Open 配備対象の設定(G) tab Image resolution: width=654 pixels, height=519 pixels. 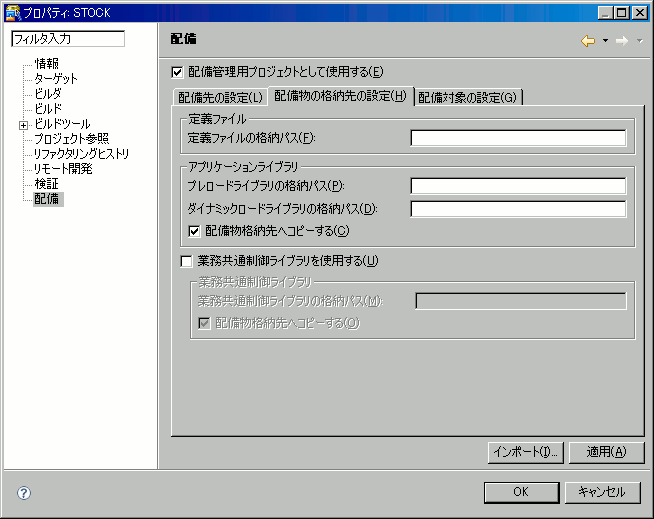tap(468, 97)
